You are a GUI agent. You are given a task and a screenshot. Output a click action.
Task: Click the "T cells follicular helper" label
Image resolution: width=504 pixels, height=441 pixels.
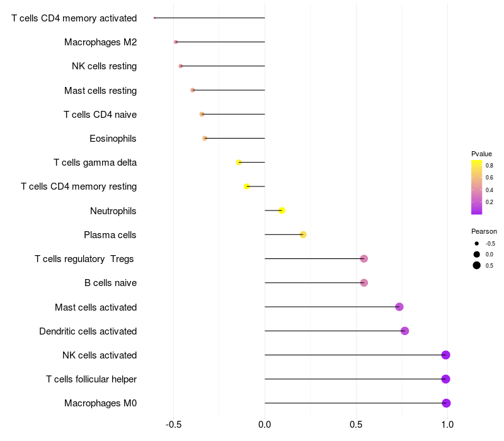click(91, 379)
